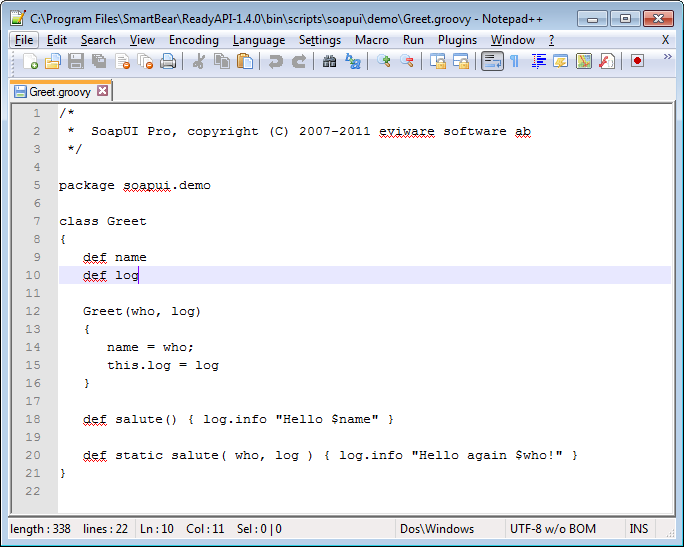Image resolution: width=684 pixels, height=547 pixels.
Task: Open the Encoding menu
Action: click(x=194, y=40)
